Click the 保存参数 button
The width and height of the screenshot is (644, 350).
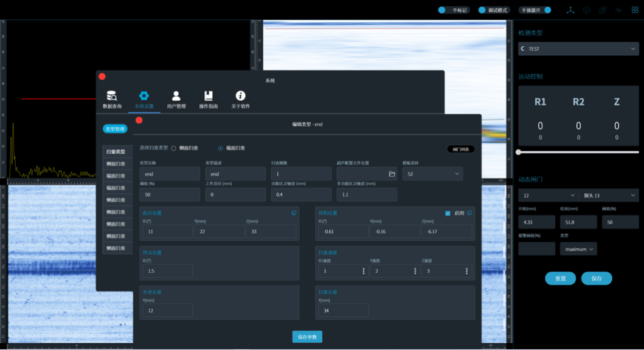pyautogui.click(x=307, y=337)
